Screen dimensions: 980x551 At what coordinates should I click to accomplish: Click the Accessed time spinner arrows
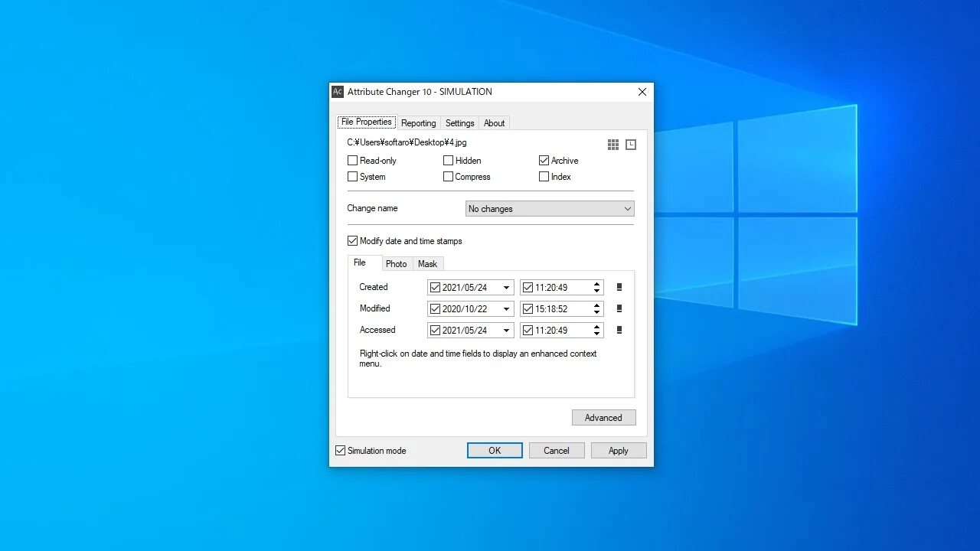[x=596, y=331]
